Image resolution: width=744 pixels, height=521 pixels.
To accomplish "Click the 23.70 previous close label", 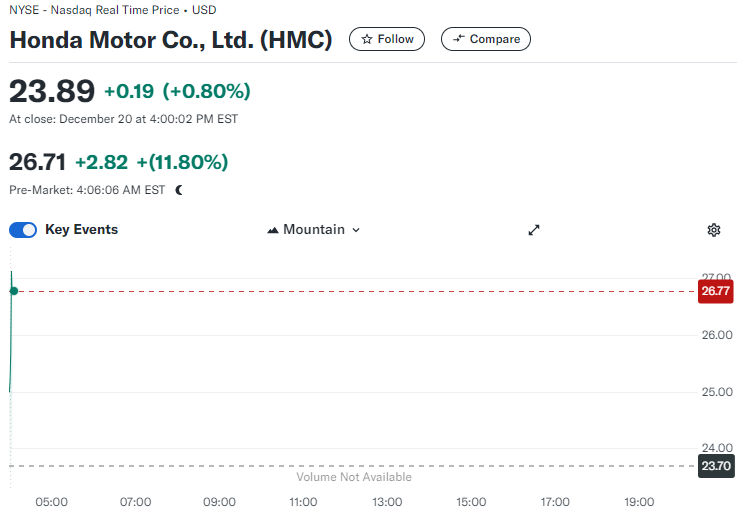I will pyautogui.click(x=716, y=466).
